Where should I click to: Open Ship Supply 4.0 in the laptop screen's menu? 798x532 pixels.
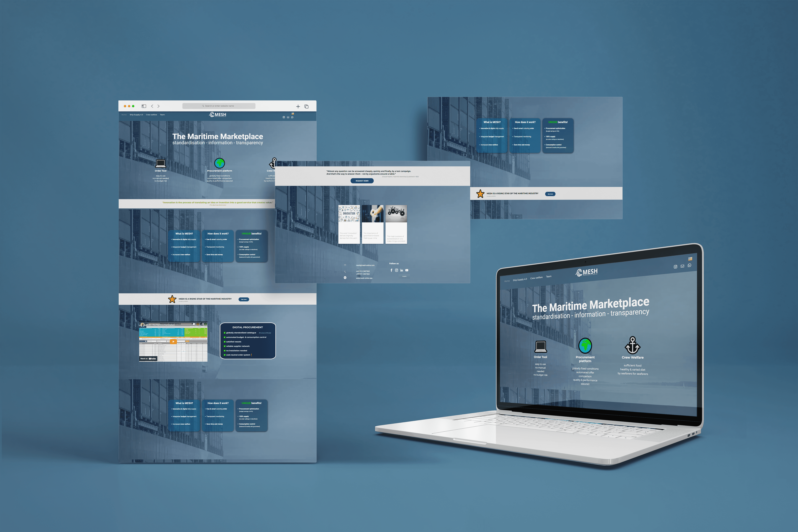click(520, 280)
